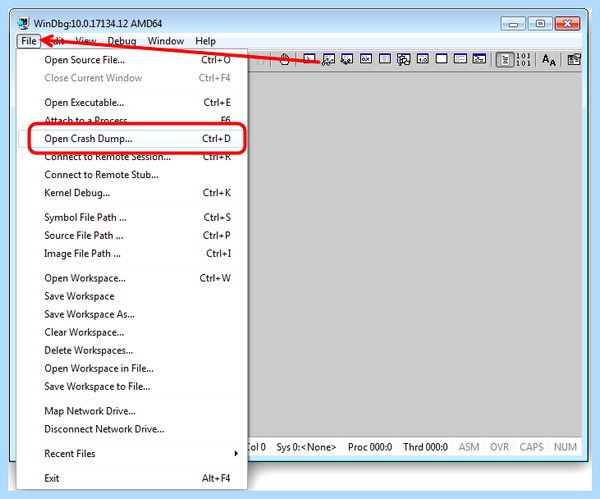Open the Call Stack window toolbar icon
Image resolution: width=600 pixels, height=499 pixels.
point(404,59)
